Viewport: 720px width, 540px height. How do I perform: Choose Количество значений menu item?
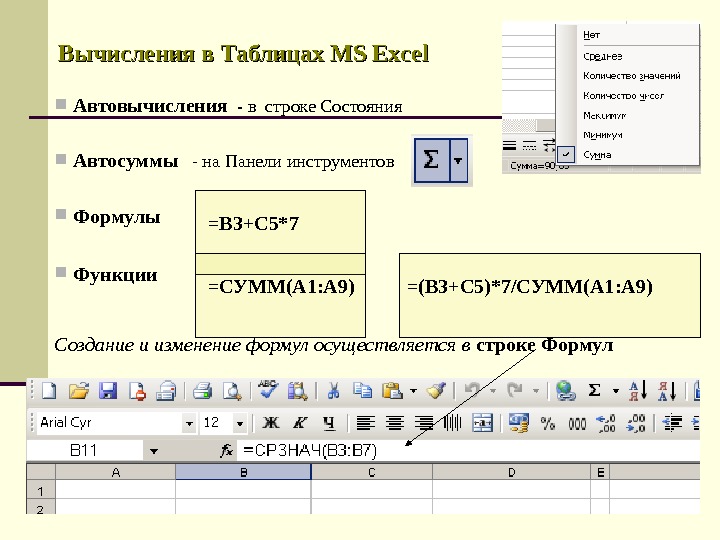coord(632,76)
